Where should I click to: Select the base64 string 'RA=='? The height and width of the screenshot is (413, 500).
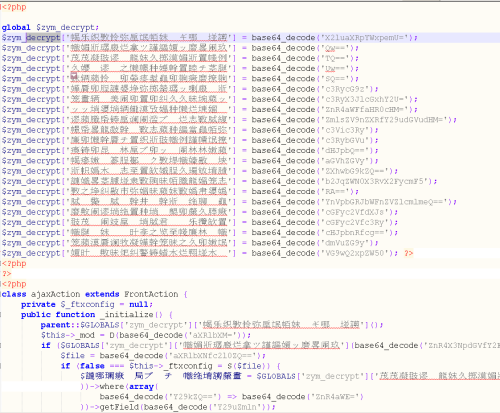[335, 192]
